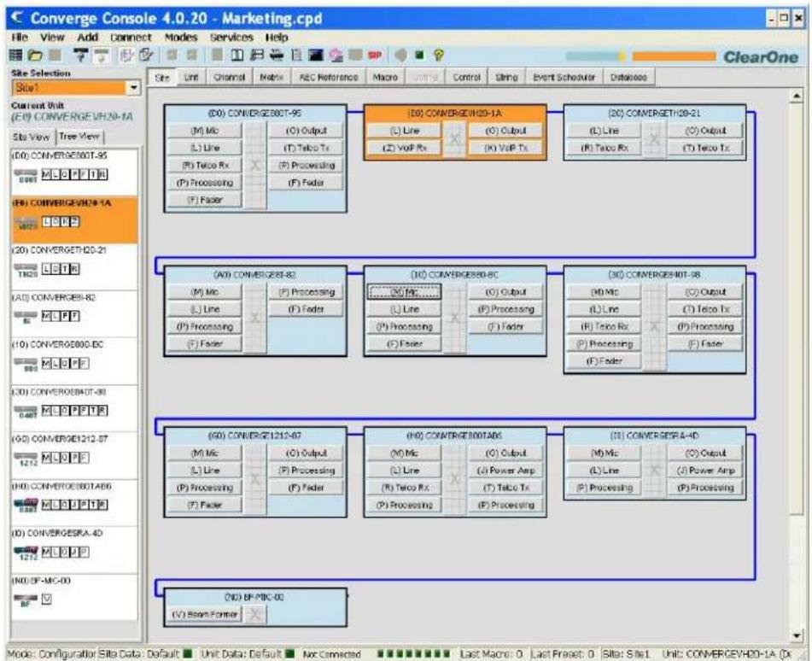Click the grid table icon at toolbar start
Viewport: 812px width, 661px height.
(16, 55)
